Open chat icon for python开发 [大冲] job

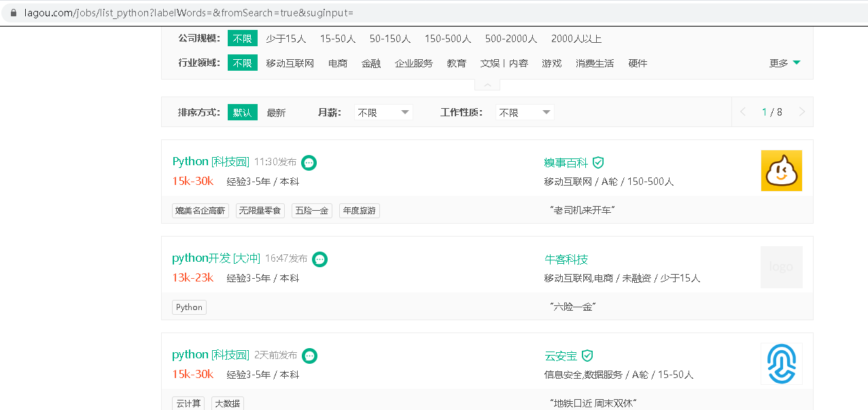click(x=319, y=259)
